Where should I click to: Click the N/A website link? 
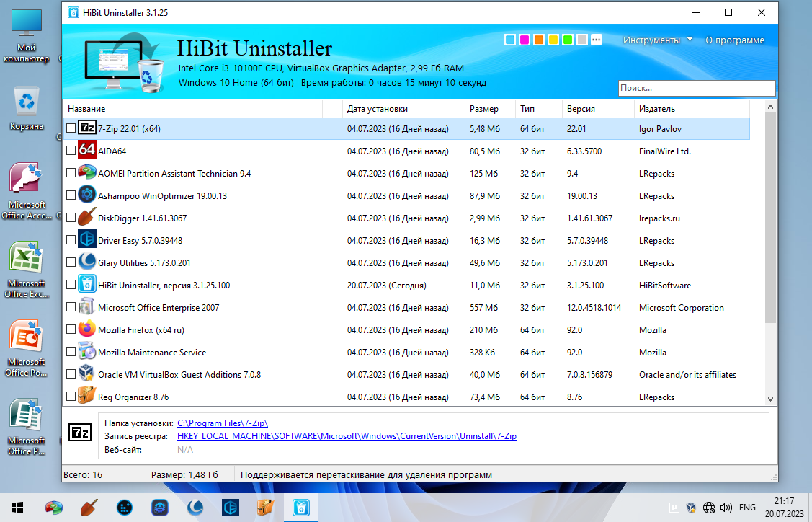click(x=185, y=449)
